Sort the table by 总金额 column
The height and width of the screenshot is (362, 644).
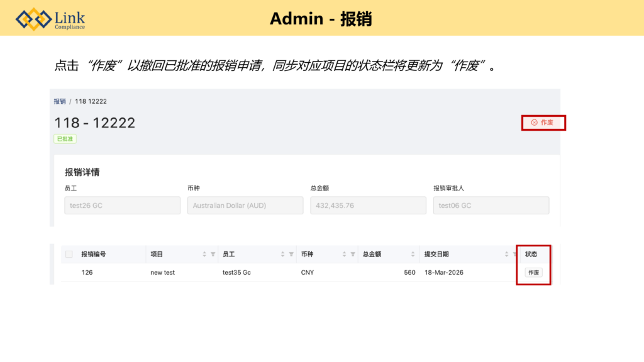tap(412, 255)
